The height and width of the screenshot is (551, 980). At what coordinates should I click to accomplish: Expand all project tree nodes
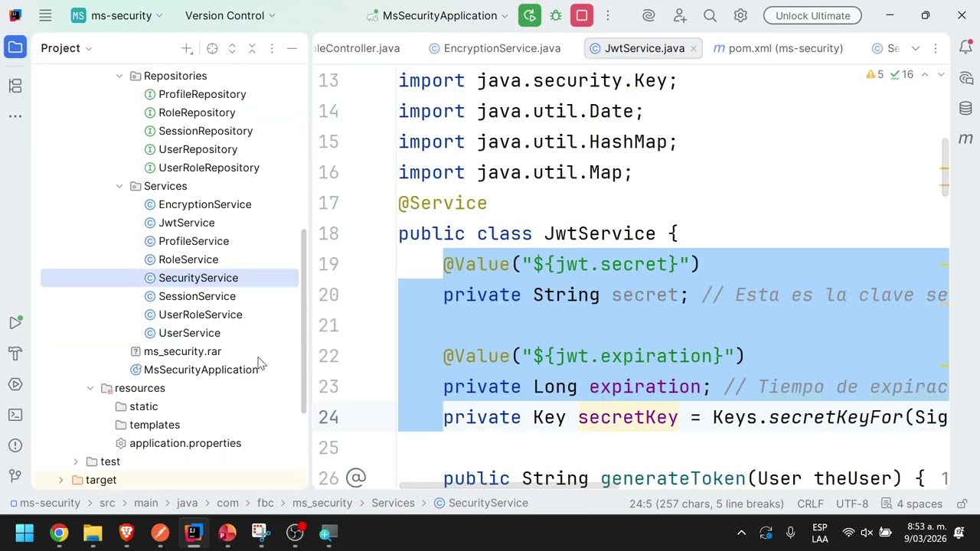click(x=232, y=48)
